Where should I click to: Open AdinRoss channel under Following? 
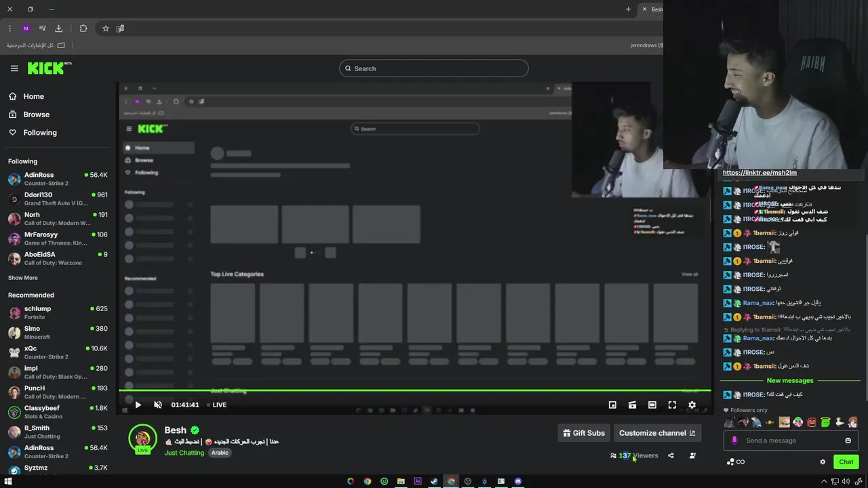point(58,180)
